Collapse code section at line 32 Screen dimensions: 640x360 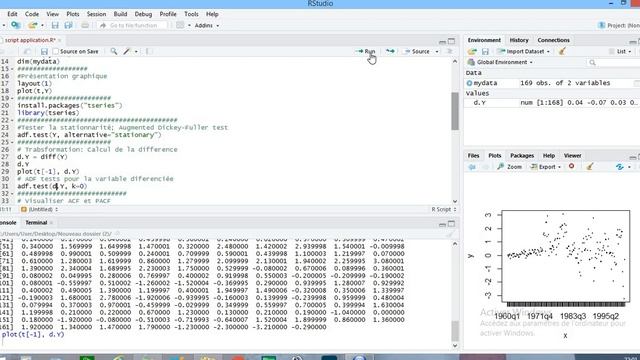[13, 193]
